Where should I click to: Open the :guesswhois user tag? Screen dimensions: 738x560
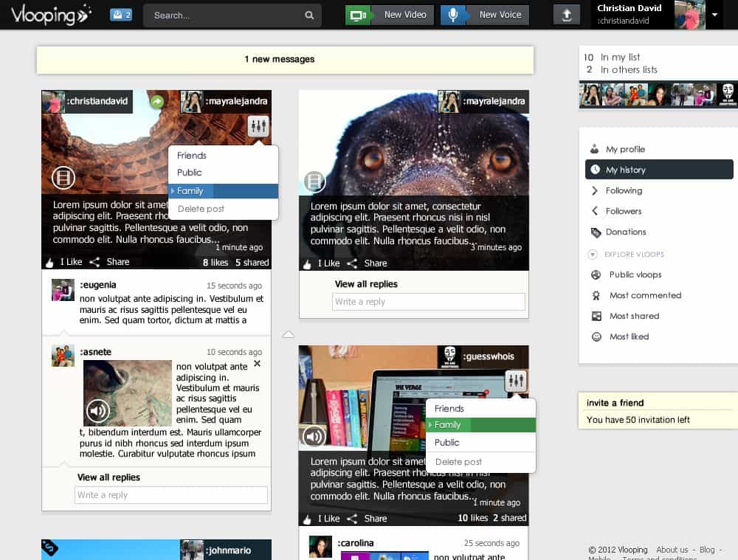483,356
